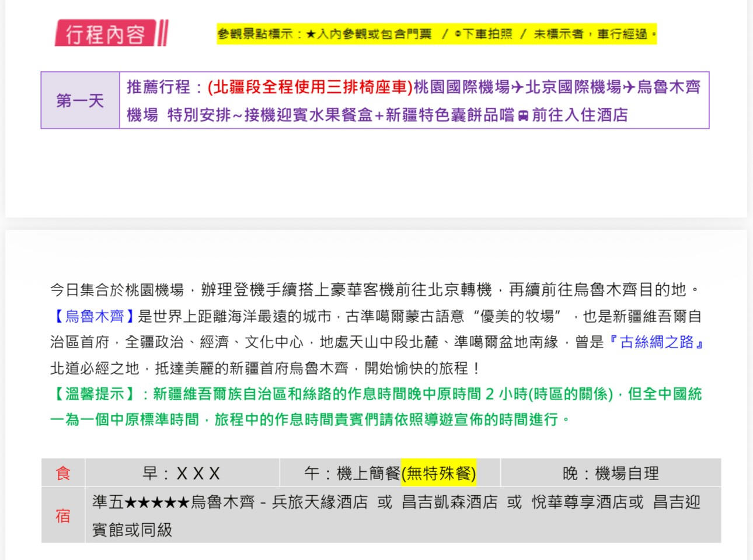Screen dimensions: 753x560
Task: Open the blue 『古絲綢之路』 link
Action: coord(656,342)
